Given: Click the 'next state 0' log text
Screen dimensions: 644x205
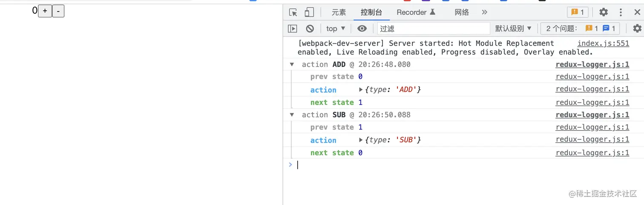Looking at the screenshot, I should (336, 153).
